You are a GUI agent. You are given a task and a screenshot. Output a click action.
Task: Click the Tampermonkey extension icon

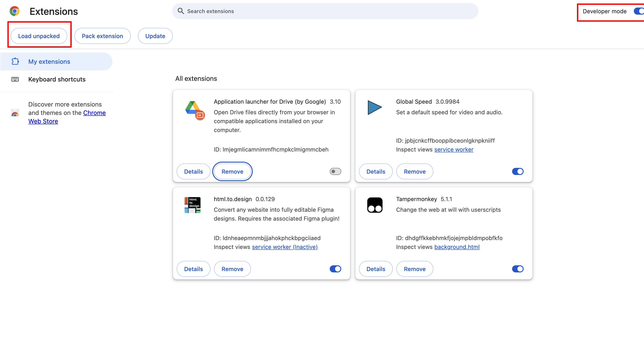(x=374, y=205)
